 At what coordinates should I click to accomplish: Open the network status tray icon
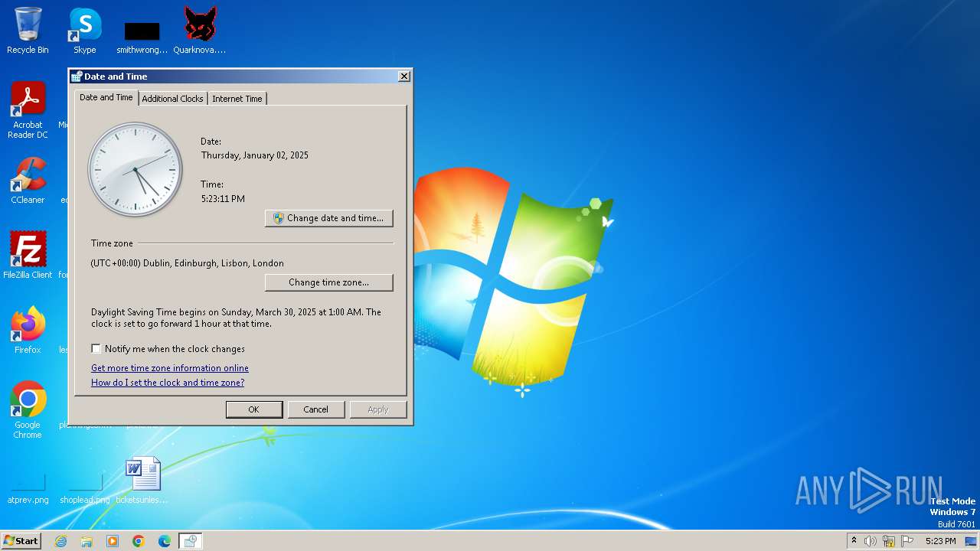[x=889, y=541]
